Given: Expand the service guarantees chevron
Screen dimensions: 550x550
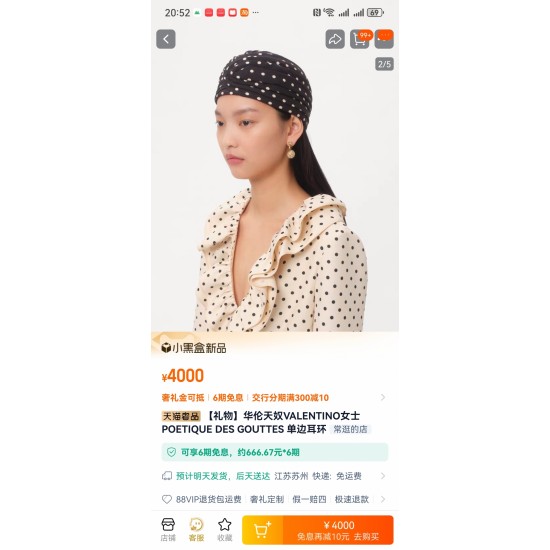Looking at the screenshot, I should point(383,499).
